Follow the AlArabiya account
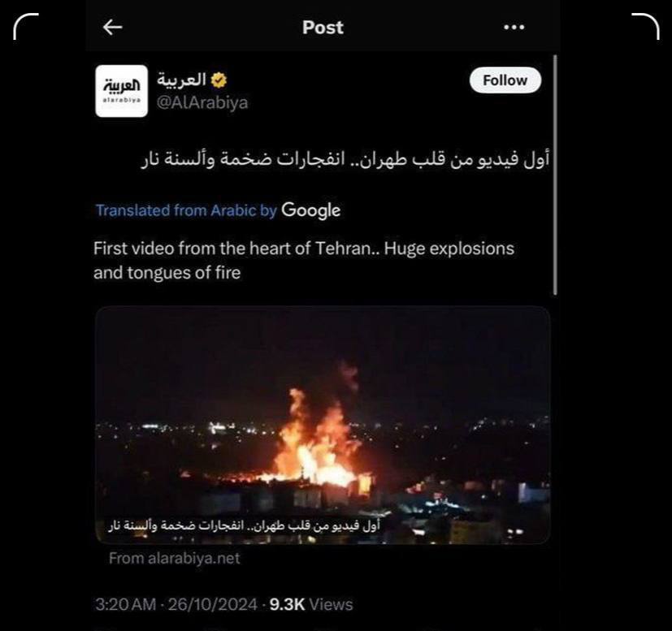Viewport: 672px width, 631px height. pos(505,80)
